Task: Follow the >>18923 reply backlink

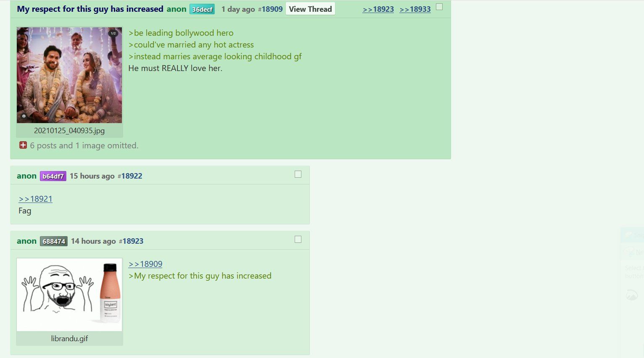Action: pyautogui.click(x=378, y=9)
